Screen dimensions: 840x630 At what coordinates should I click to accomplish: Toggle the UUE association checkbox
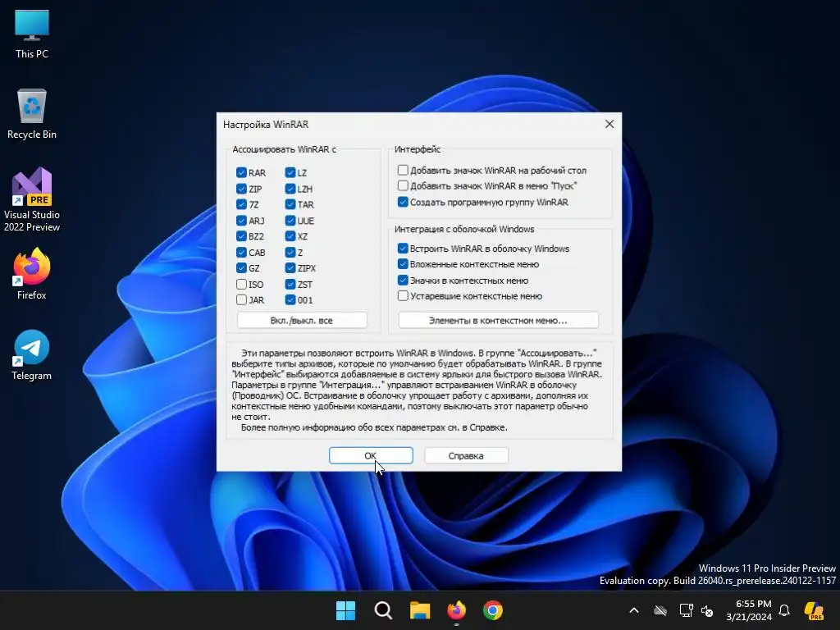pos(290,220)
